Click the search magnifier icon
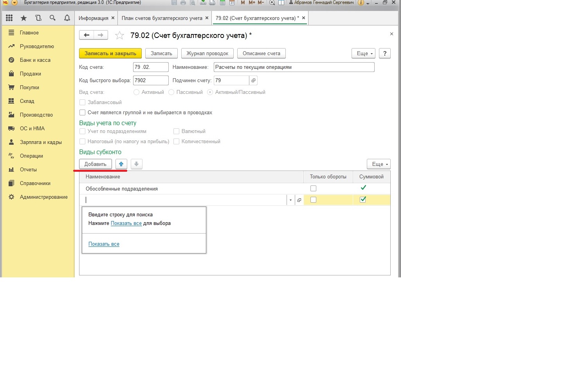 tap(52, 18)
